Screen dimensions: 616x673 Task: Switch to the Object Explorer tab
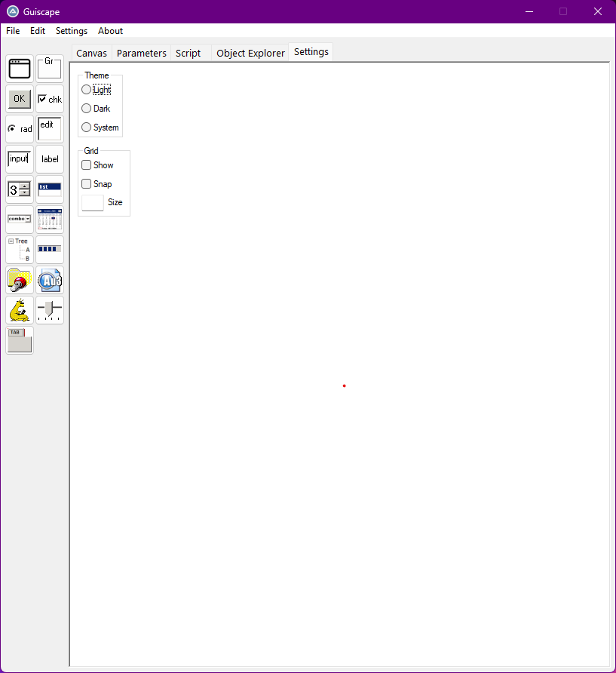click(250, 53)
